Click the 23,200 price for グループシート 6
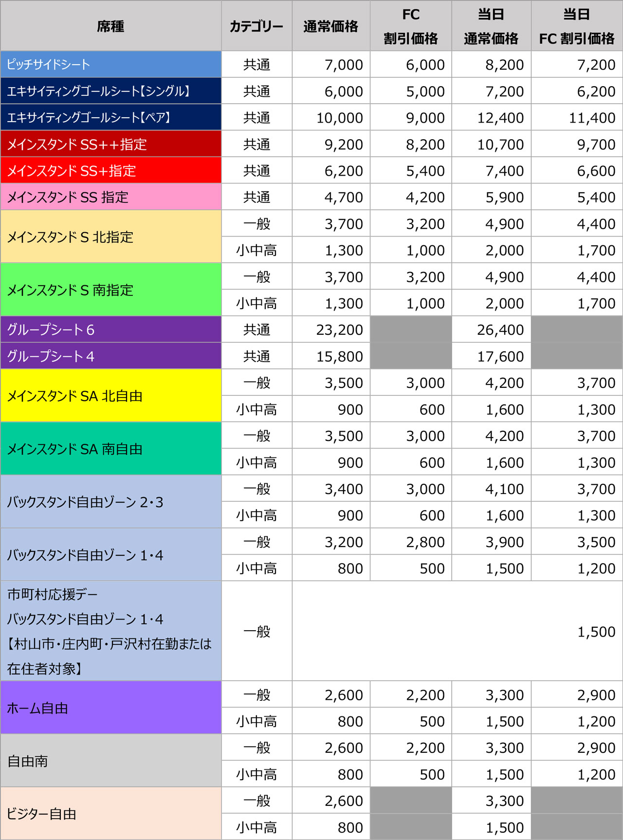The height and width of the screenshot is (840, 623). coord(339,330)
